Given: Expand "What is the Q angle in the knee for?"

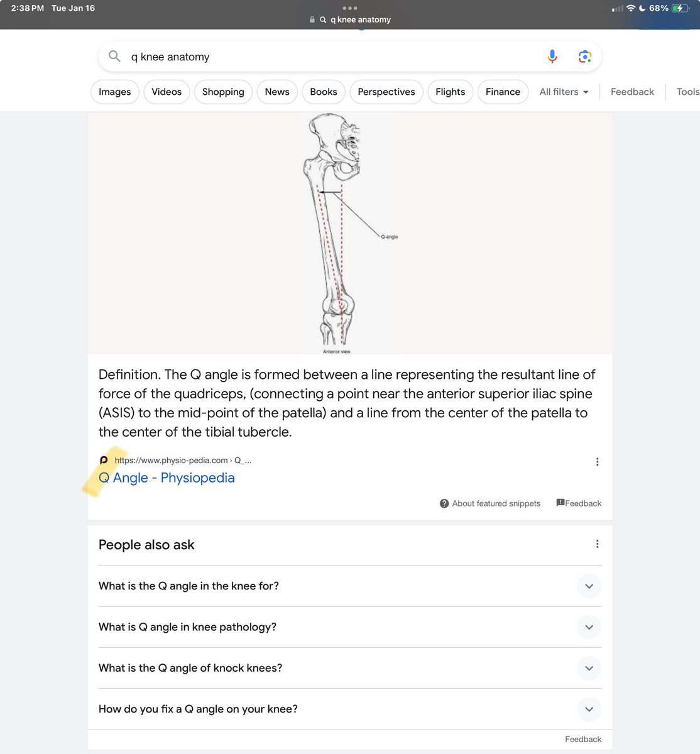Looking at the screenshot, I should [x=350, y=586].
